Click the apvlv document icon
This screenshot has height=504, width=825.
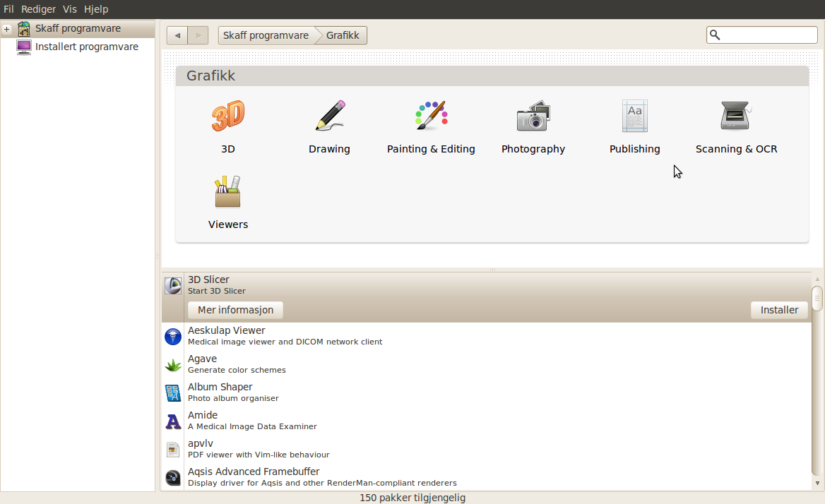[x=173, y=450]
